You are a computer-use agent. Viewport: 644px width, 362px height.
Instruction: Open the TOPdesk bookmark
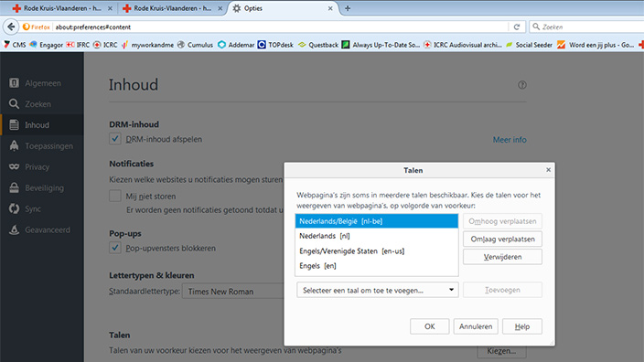point(275,45)
